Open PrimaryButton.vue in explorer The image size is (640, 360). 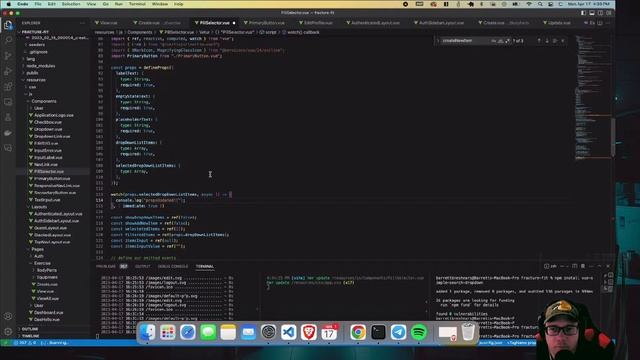pyautogui.click(x=52, y=179)
